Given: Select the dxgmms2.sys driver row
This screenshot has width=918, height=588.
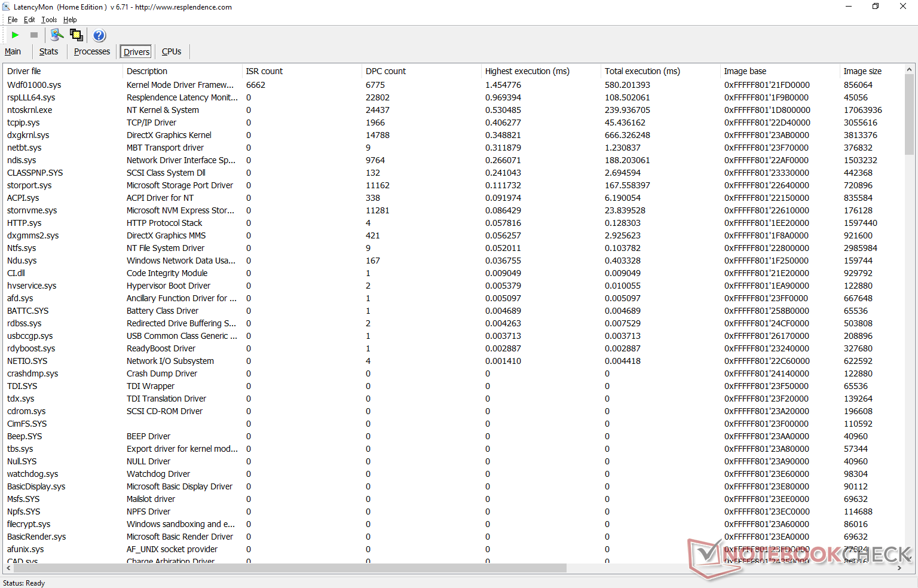Looking at the screenshot, I should point(453,235).
